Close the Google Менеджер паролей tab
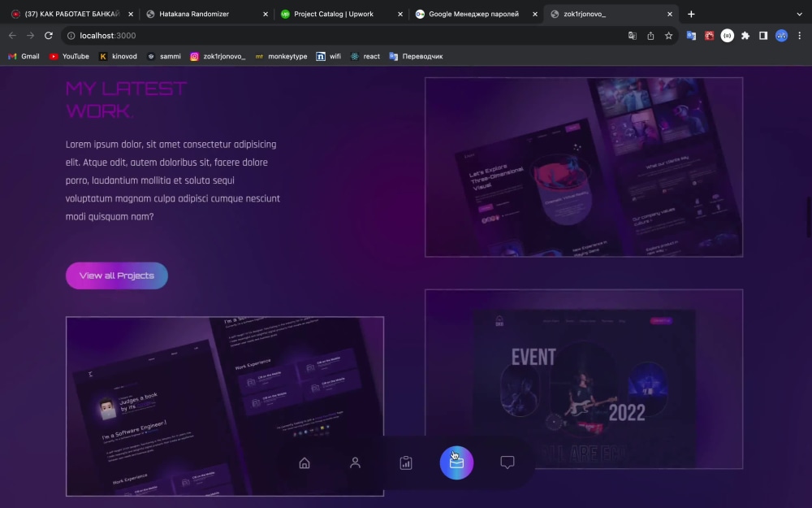Screen dimensions: 812x508 pyautogui.click(x=535, y=14)
